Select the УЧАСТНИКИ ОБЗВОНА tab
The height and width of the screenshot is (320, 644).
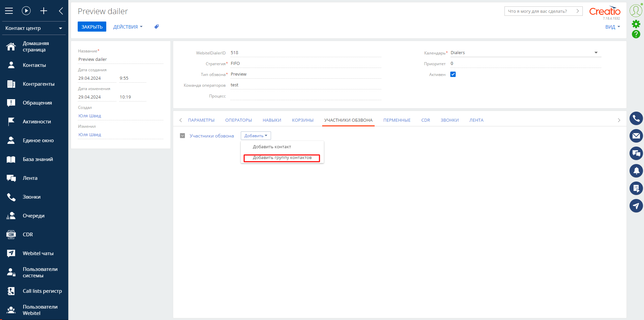click(348, 120)
